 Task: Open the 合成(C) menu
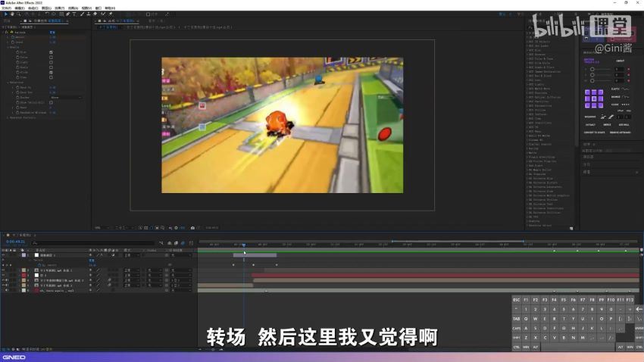[x=33, y=8]
